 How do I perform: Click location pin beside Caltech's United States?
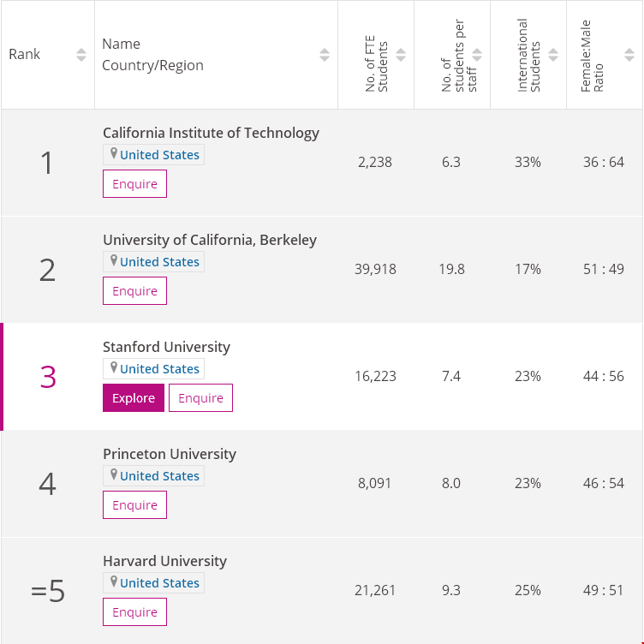coord(113,154)
